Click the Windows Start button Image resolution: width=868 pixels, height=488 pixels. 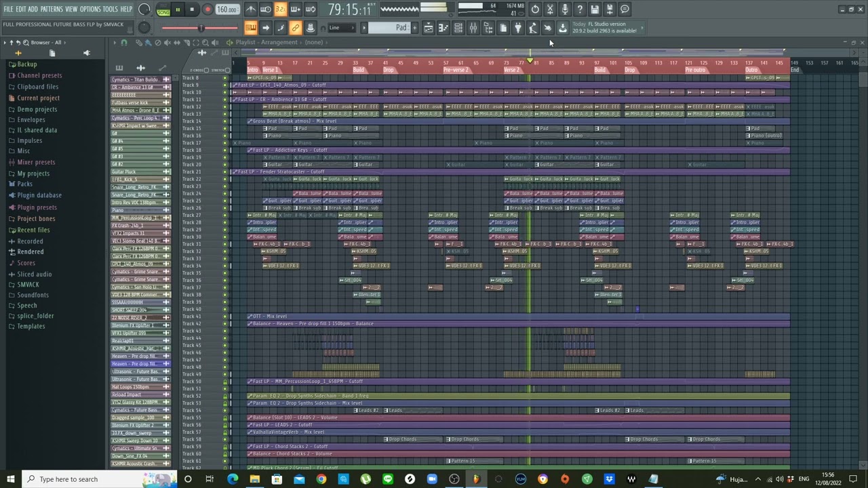[10, 479]
